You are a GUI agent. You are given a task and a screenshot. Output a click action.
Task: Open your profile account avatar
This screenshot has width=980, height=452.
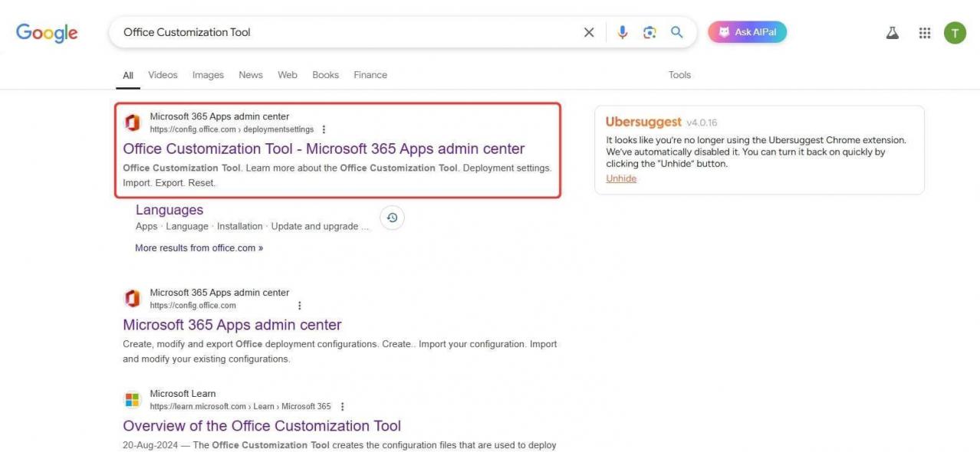(x=954, y=32)
